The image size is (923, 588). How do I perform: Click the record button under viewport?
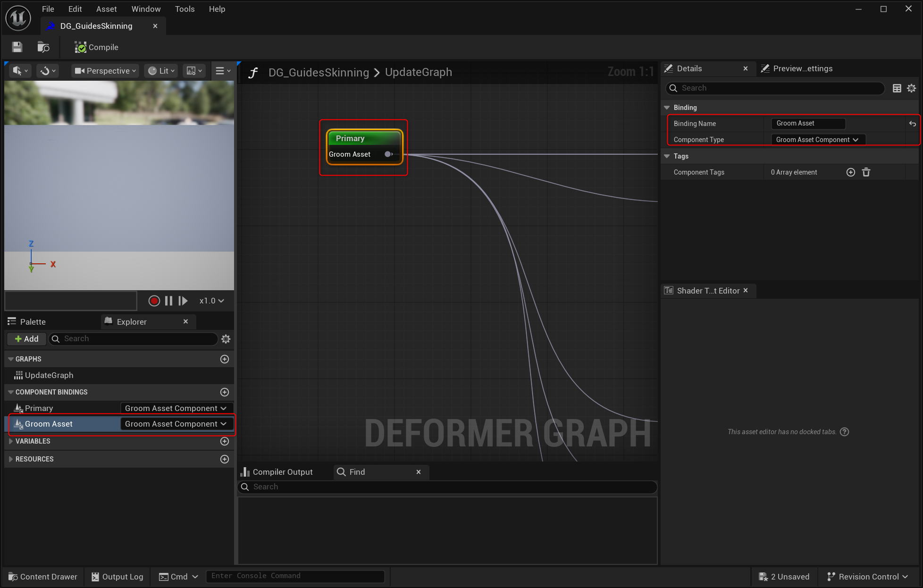point(154,301)
